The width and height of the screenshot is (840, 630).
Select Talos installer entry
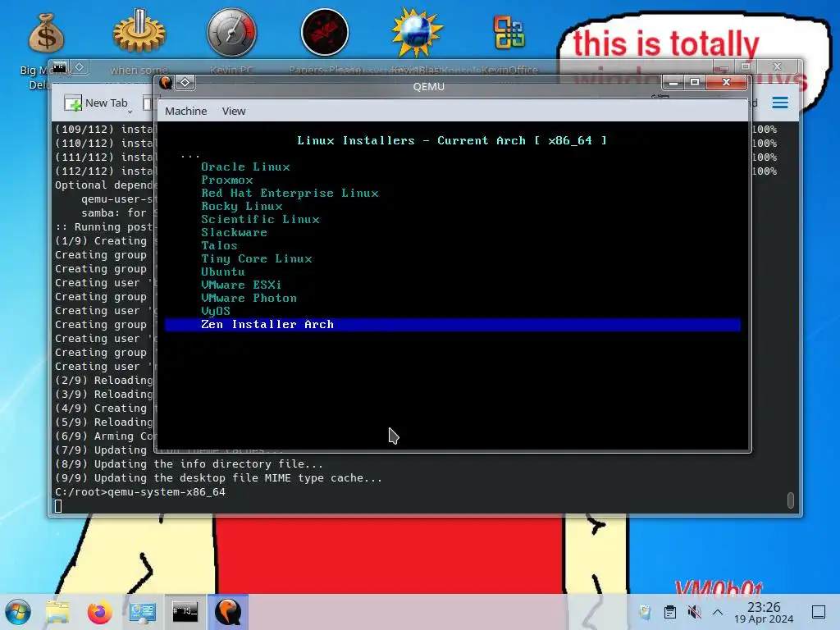[219, 245]
